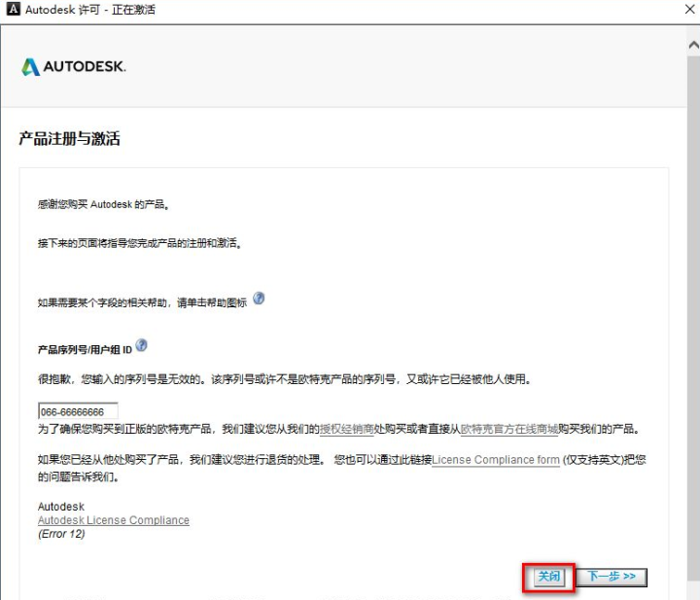This screenshot has height=600, width=700.
Task: Close the window with the title bar X
Action: click(x=683, y=10)
